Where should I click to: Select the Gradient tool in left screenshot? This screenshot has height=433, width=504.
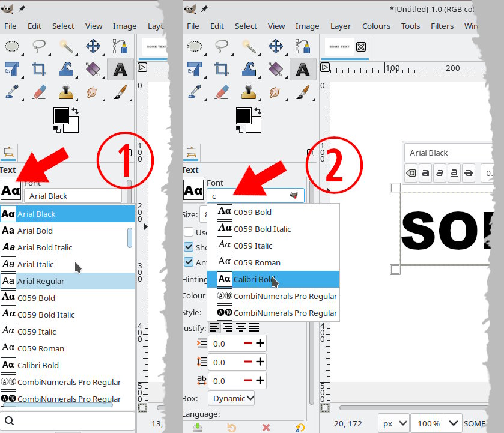[93, 70]
